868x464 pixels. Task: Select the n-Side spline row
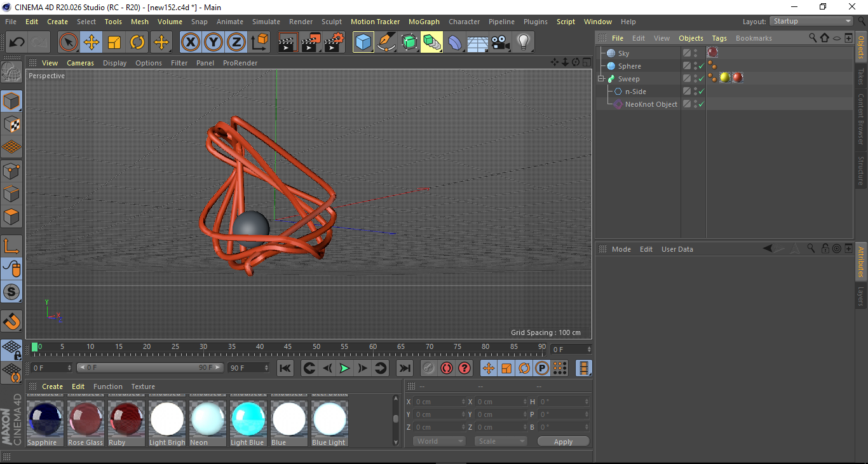(635, 92)
